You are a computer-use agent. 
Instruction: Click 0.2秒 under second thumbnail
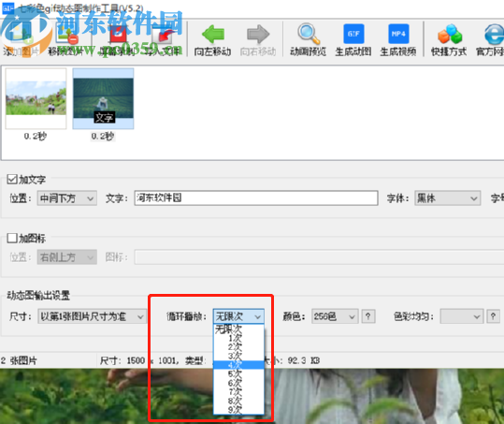[103, 136]
